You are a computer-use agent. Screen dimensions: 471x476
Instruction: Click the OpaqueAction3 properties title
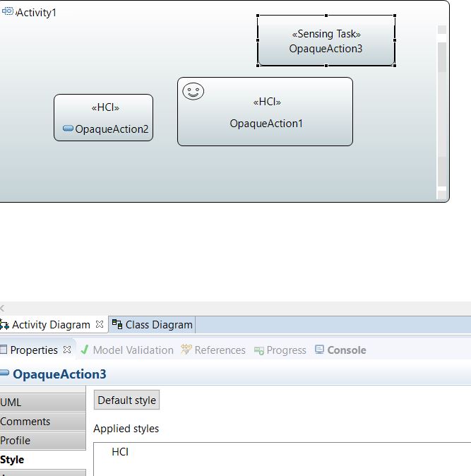(x=59, y=374)
